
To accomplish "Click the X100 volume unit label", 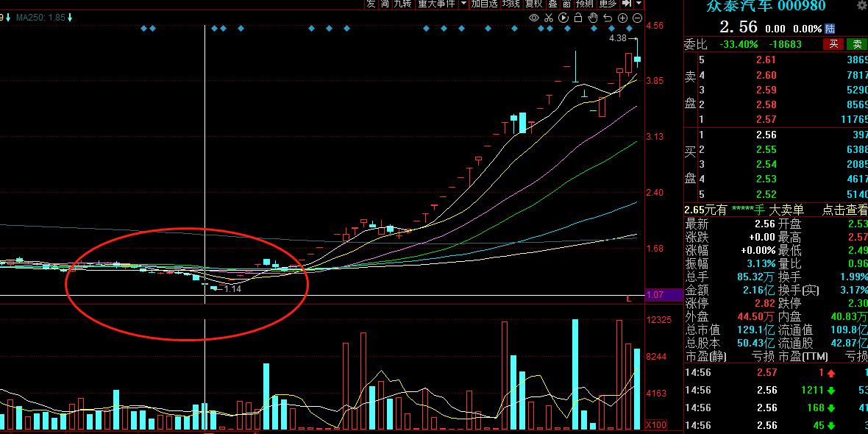I will click(657, 424).
